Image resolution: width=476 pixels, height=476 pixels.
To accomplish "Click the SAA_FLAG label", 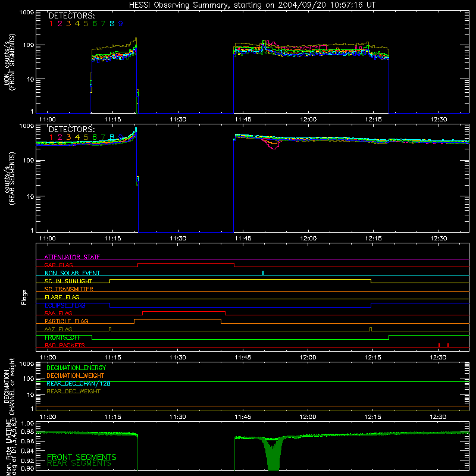I will (58, 313).
